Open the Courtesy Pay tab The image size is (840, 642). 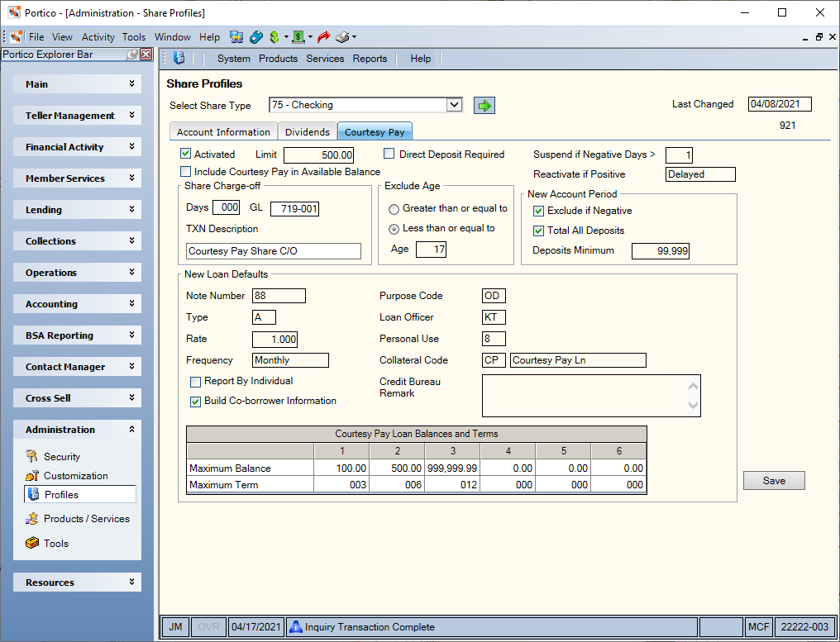tap(375, 131)
